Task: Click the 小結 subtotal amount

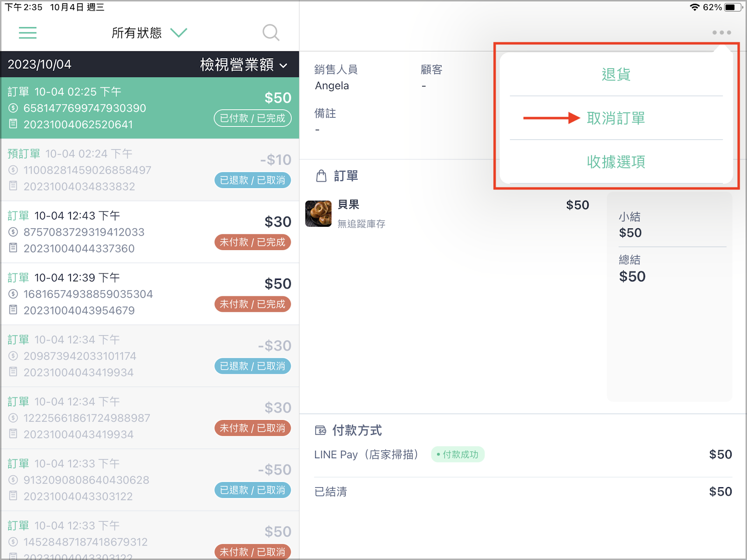Action: click(x=630, y=233)
